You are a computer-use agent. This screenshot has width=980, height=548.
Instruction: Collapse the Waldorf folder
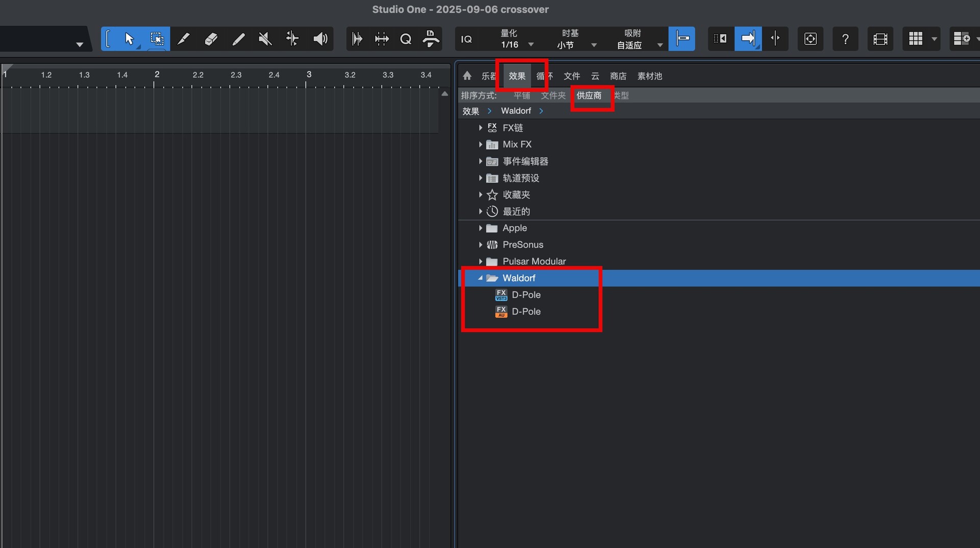(480, 278)
